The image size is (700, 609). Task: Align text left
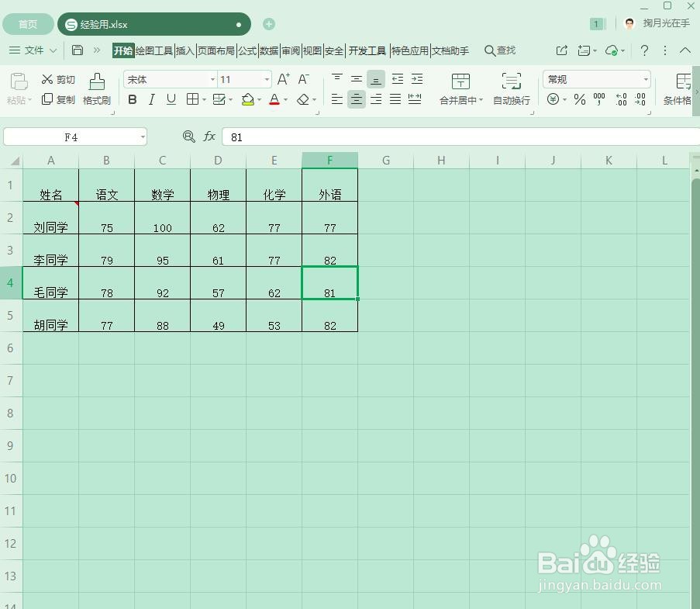point(337,99)
